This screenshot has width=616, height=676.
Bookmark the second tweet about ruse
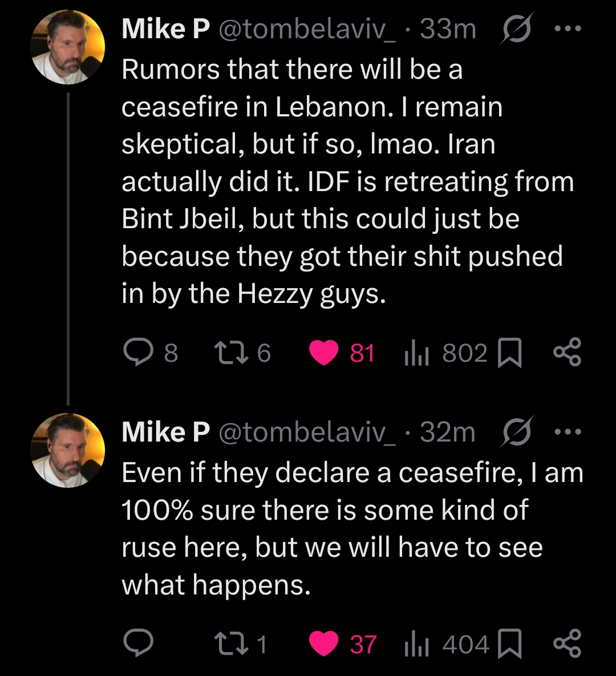point(510,644)
